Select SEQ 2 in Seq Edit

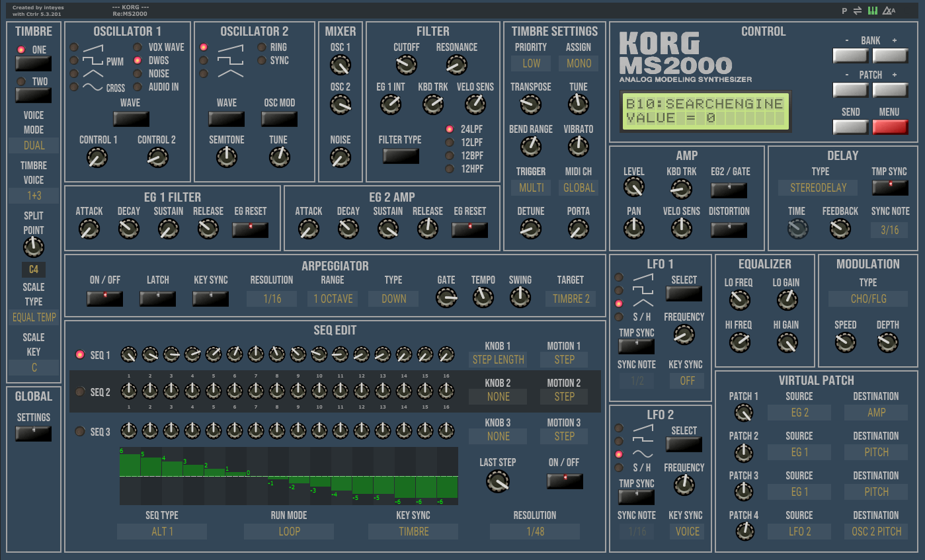click(81, 392)
